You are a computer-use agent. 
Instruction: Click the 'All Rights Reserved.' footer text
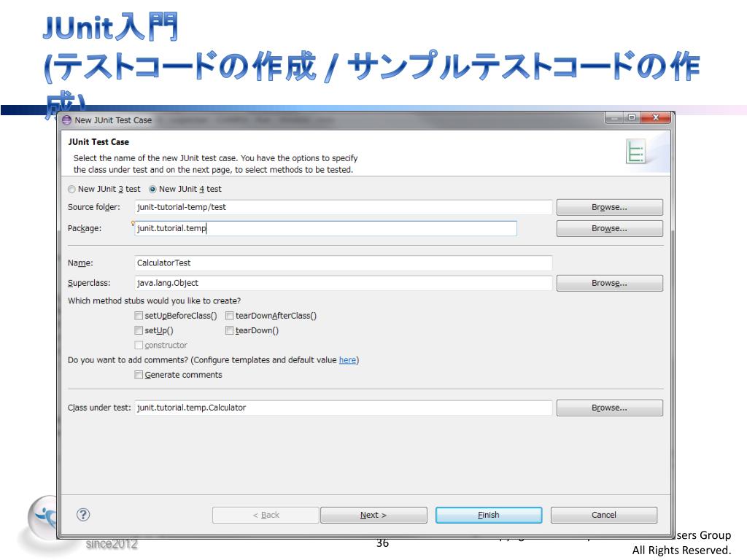(682, 550)
